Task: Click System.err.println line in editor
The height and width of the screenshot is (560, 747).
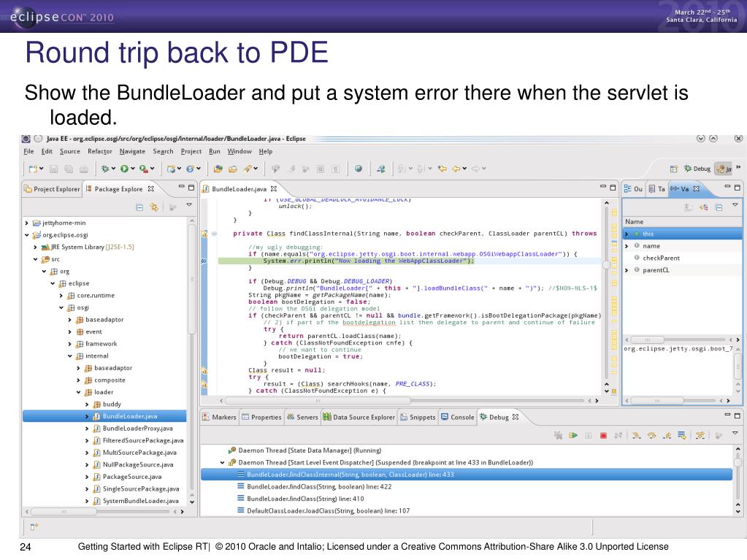Action: (368, 261)
